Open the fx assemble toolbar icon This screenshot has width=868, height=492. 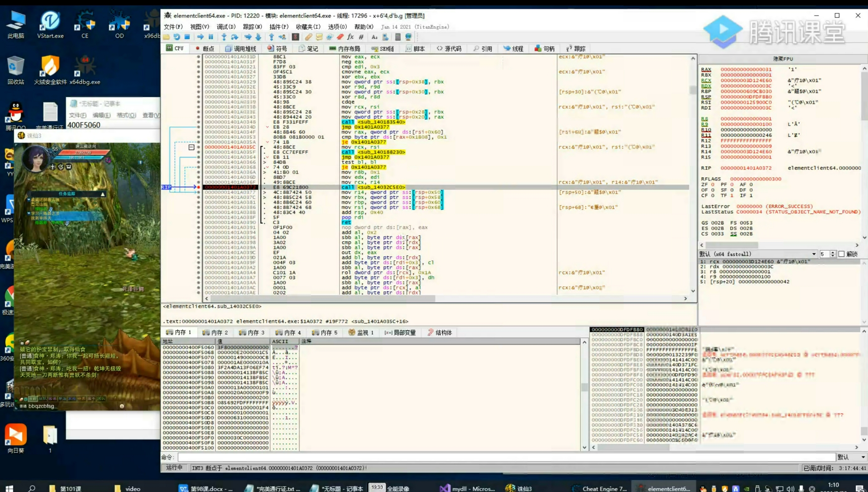pos(351,37)
